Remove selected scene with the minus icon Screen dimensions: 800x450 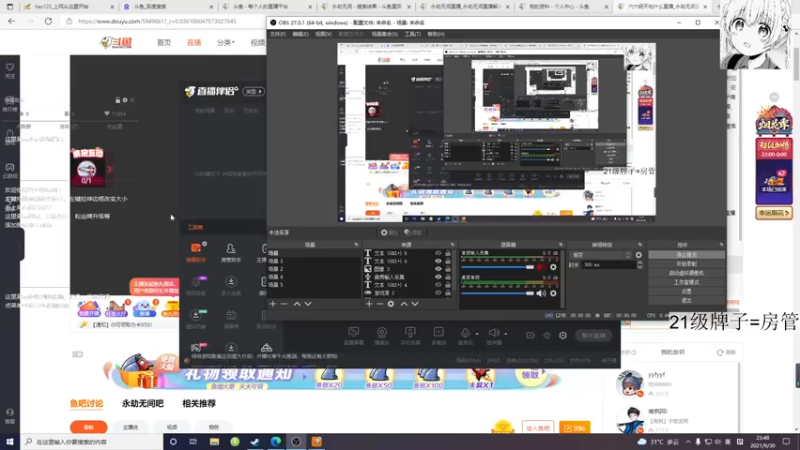click(x=284, y=304)
